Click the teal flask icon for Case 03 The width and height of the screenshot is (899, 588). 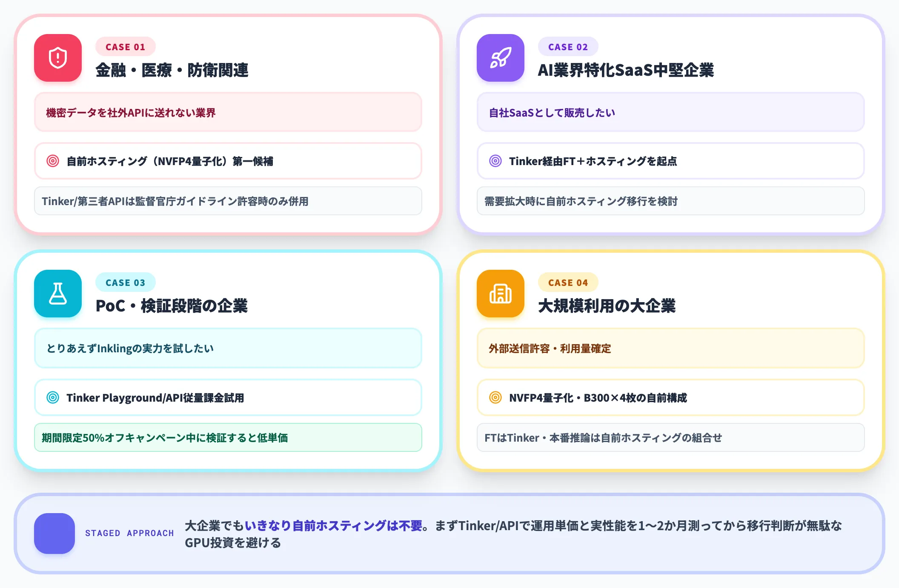[x=58, y=294]
